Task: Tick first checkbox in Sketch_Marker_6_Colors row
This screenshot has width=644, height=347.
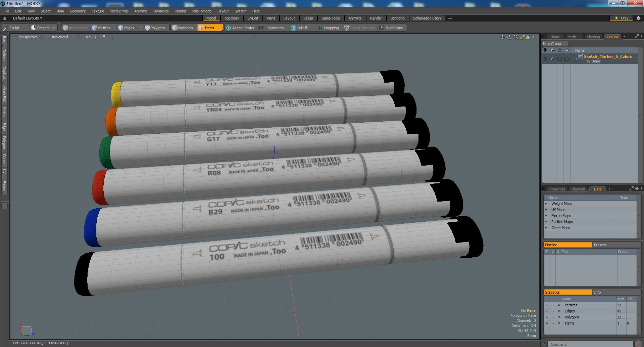Action: tap(560, 59)
